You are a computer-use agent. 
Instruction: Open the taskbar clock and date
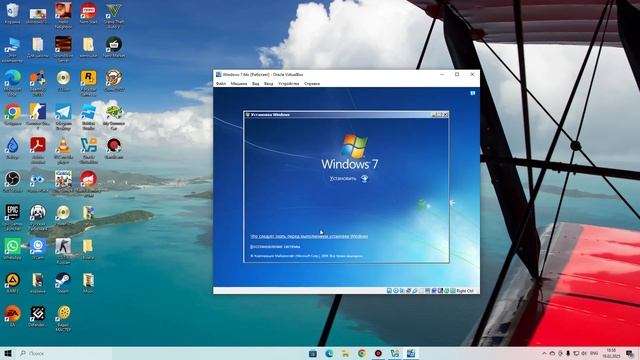click(x=611, y=353)
